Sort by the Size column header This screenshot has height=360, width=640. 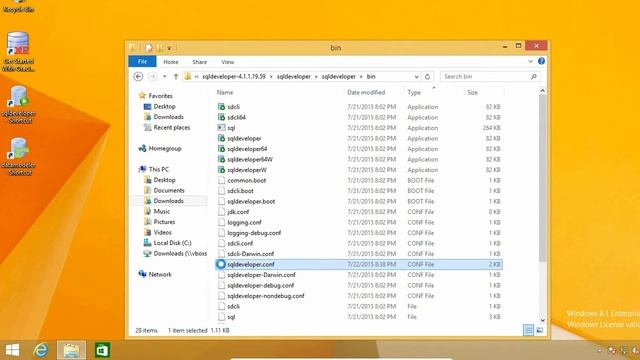tap(473, 93)
